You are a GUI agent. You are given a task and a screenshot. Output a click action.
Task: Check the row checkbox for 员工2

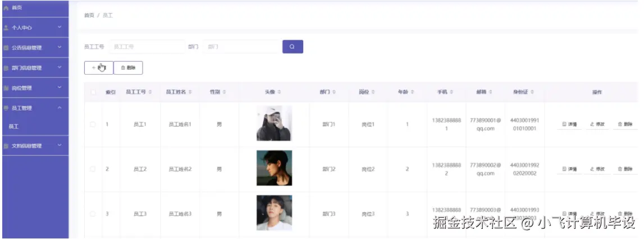tap(93, 169)
